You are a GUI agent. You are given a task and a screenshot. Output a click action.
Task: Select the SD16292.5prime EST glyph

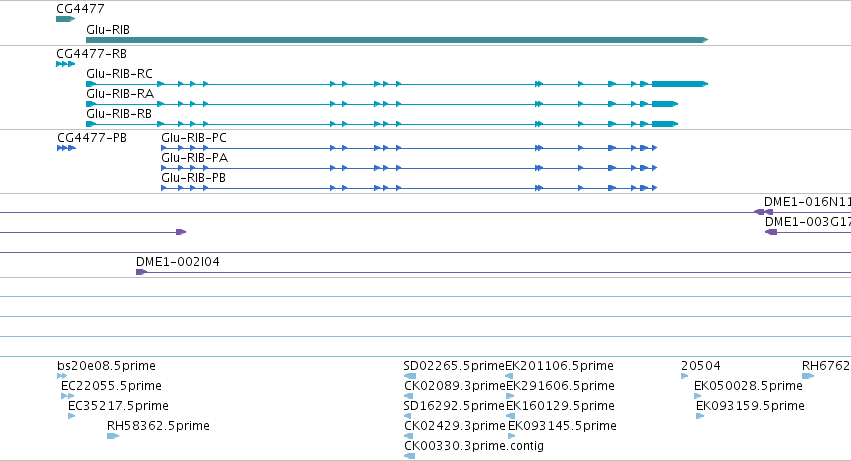407,416
